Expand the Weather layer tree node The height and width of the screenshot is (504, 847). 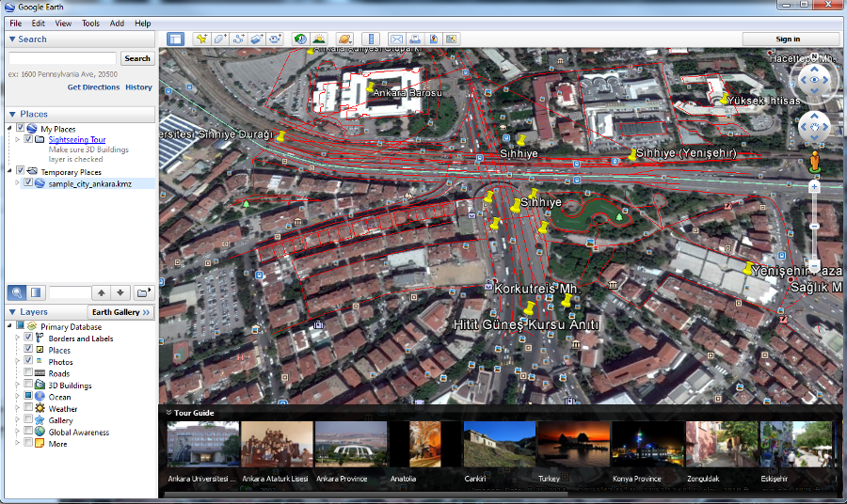pos(17,409)
